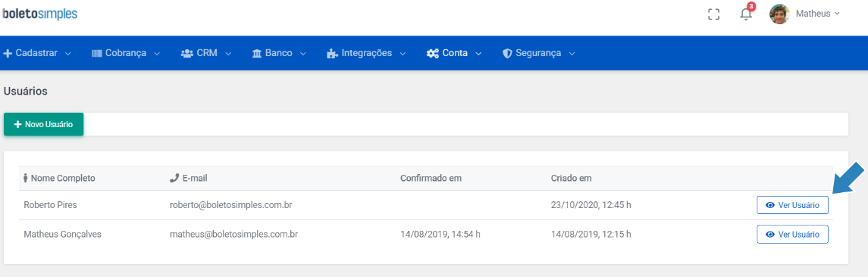Click the people icon beside CRM
The image size is (868, 277).
186,54
